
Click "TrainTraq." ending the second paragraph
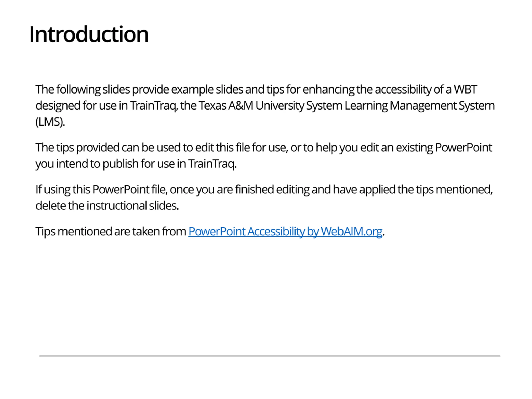(212, 164)
